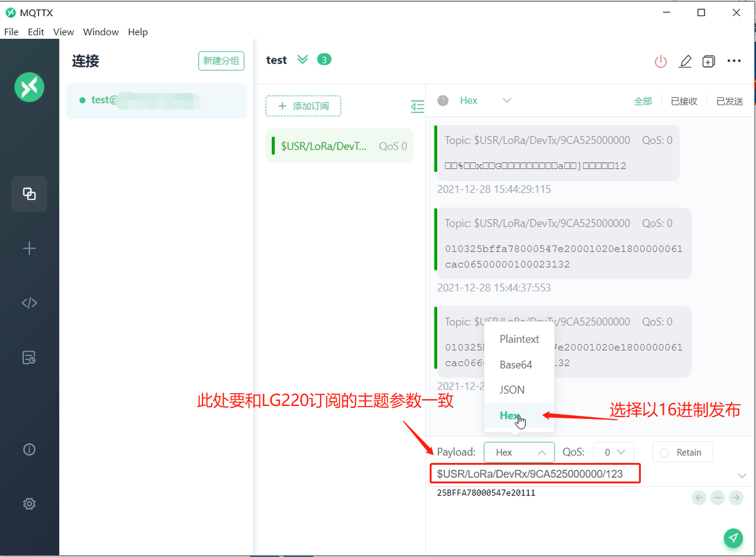Click the 新建分组 new group button
This screenshot has width=756, height=557.
click(221, 61)
